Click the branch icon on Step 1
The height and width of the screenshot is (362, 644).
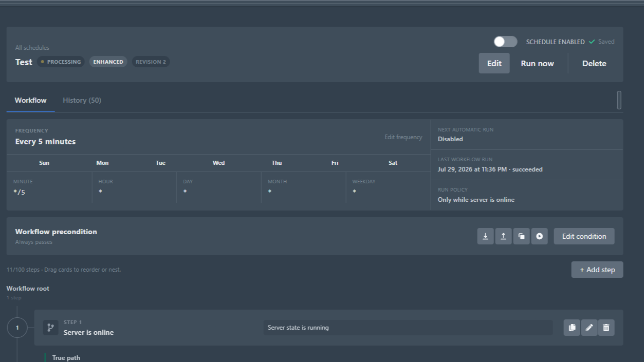tap(50, 327)
